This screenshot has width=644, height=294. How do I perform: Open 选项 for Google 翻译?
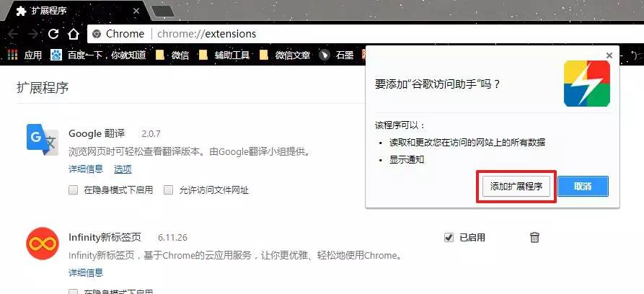(x=123, y=169)
